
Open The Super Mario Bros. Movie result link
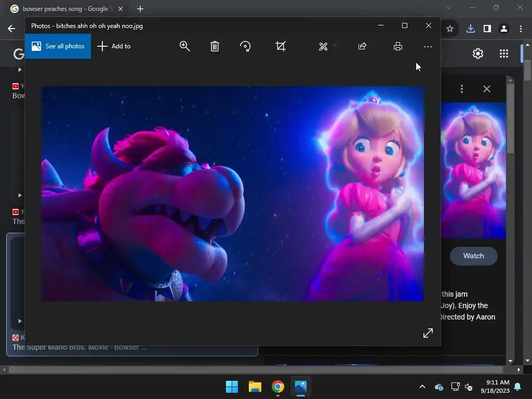(x=79, y=347)
